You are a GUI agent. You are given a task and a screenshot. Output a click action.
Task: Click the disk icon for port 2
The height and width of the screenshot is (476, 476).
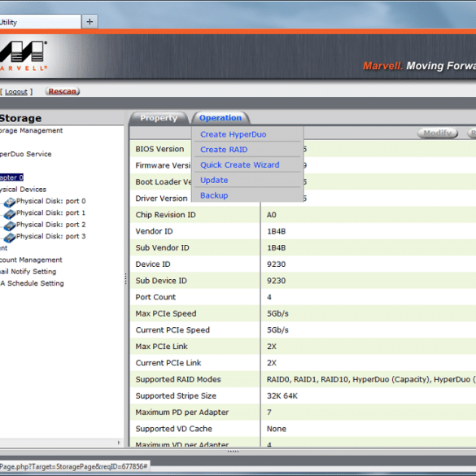coord(10,226)
